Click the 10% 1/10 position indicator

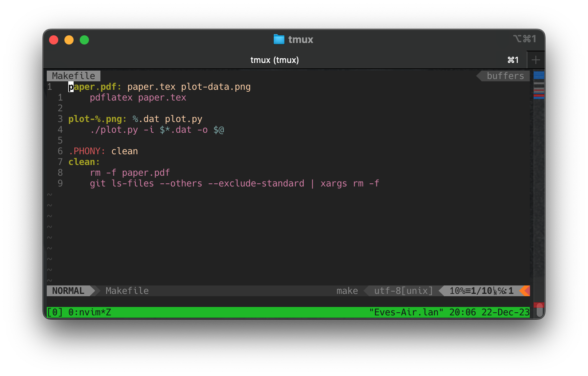point(481,290)
